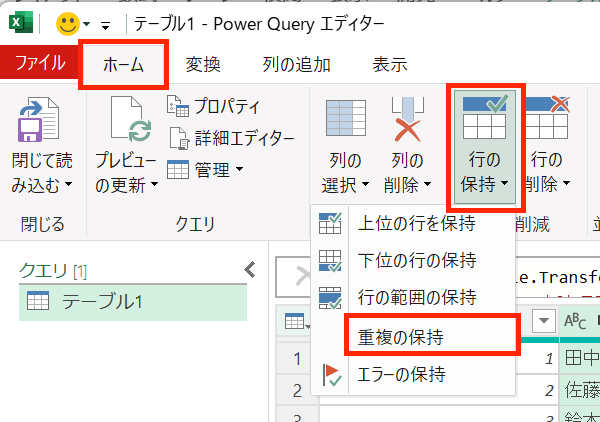Select row 1 header in data grid

click(x=297, y=359)
